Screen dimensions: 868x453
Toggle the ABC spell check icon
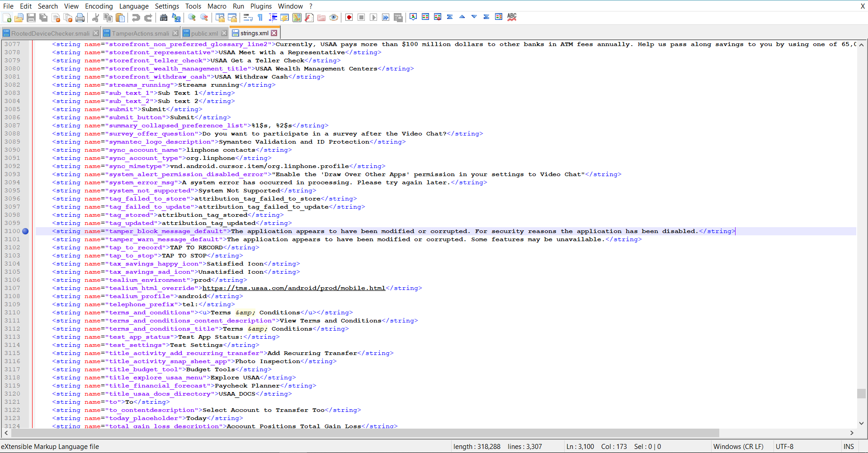pos(512,17)
